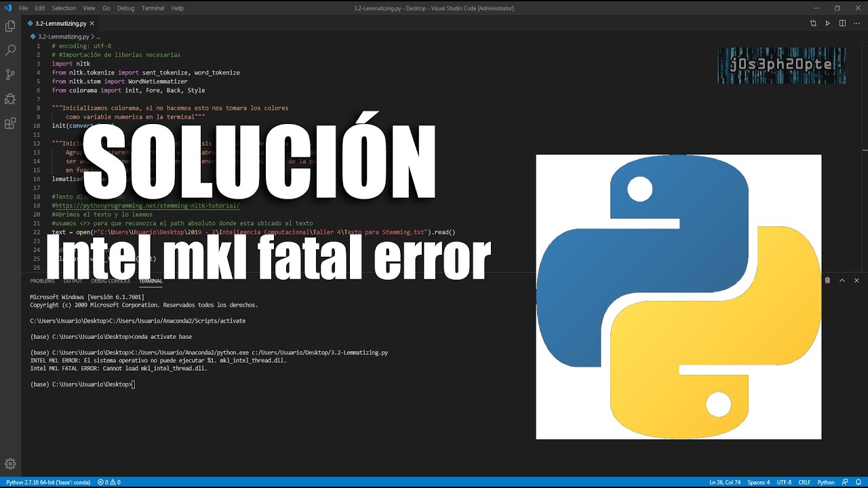Change encoding via UTF-8 status item
The image size is (868, 488).
(784, 483)
